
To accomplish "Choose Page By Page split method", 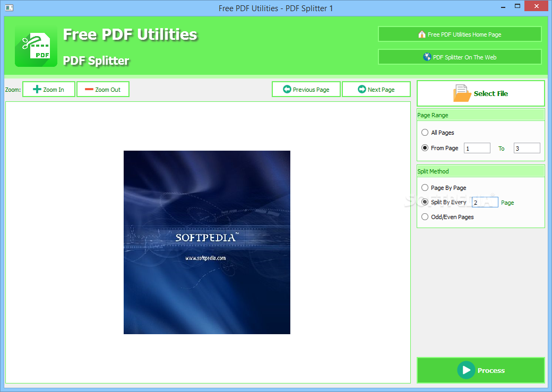I will 425,188.
